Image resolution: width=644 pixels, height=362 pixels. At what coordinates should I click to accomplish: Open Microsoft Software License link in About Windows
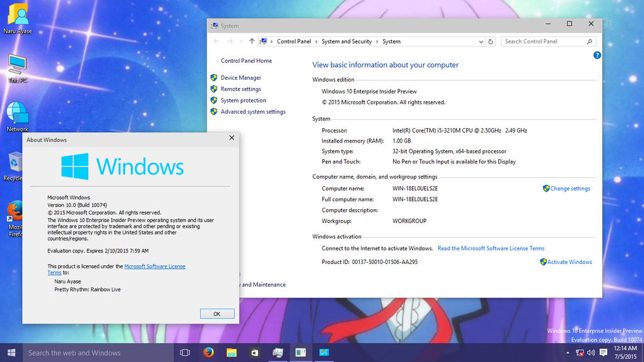(x=155, y=266)
